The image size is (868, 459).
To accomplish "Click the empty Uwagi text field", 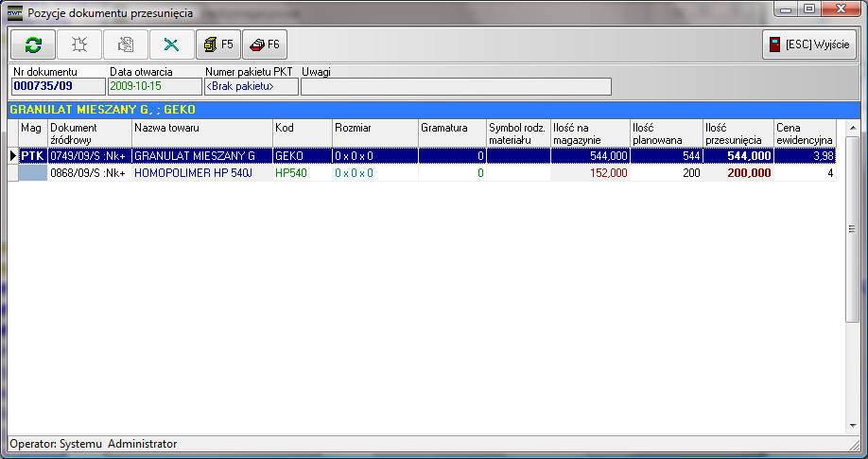I will (x=456, y=86).
